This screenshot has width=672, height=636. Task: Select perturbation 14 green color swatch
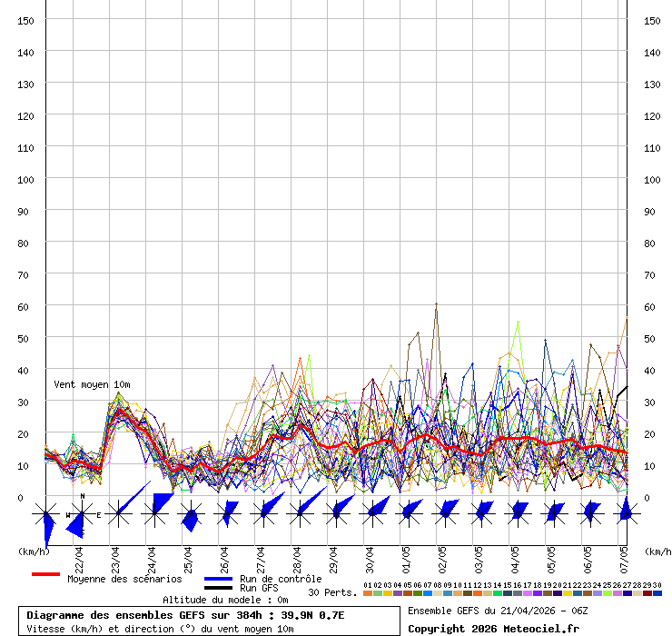coord(498,593)
